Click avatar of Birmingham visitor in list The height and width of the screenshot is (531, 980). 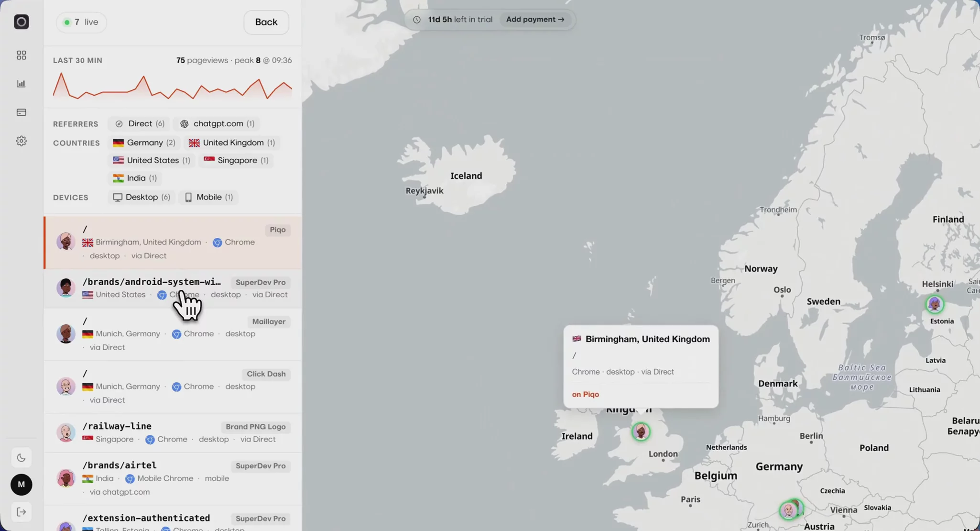pos(65,242)
